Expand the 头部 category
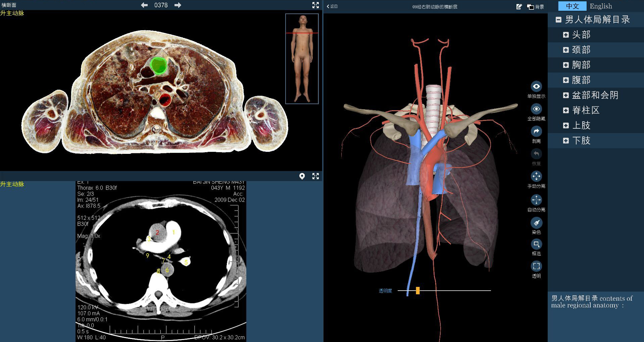This screenshot has height=342, width=644. pos(566,35)
